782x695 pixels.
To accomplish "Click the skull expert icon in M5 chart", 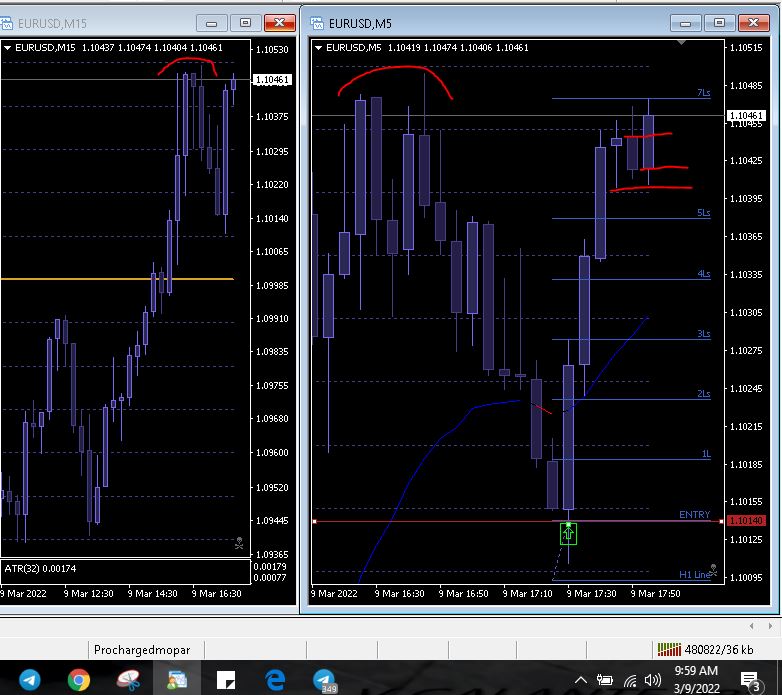I will [713, 570].
